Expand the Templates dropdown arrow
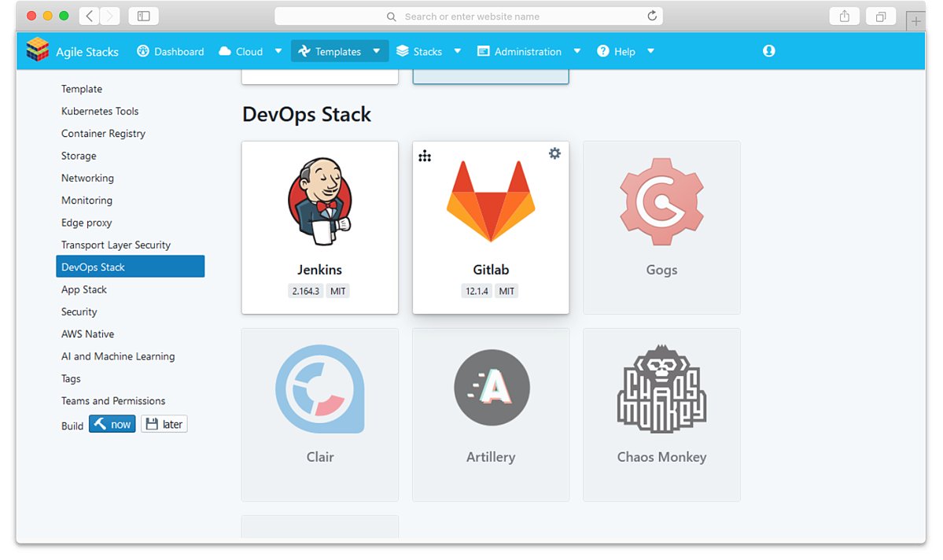This screenshot has height=560, width=943. point(377,51)
